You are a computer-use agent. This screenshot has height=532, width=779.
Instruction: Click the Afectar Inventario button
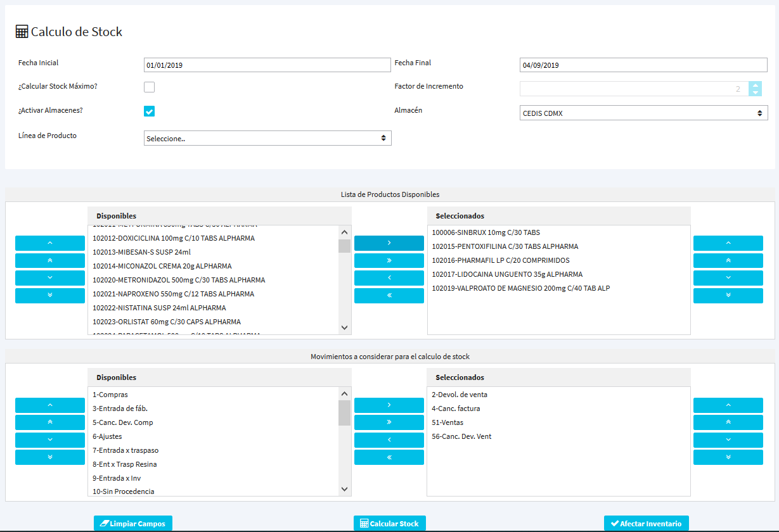646,524
